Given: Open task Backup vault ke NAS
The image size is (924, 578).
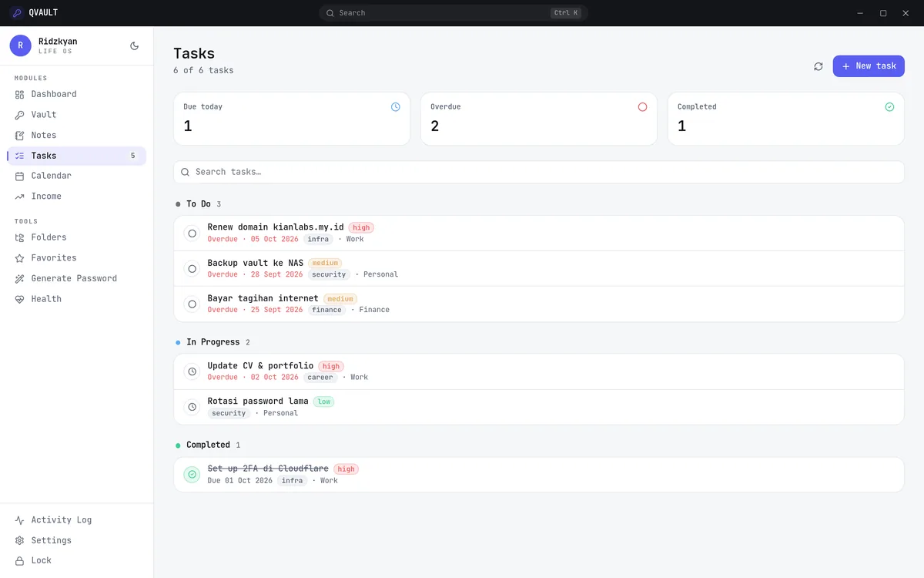Looking at the screenshot, I should (x=539, y=269).
